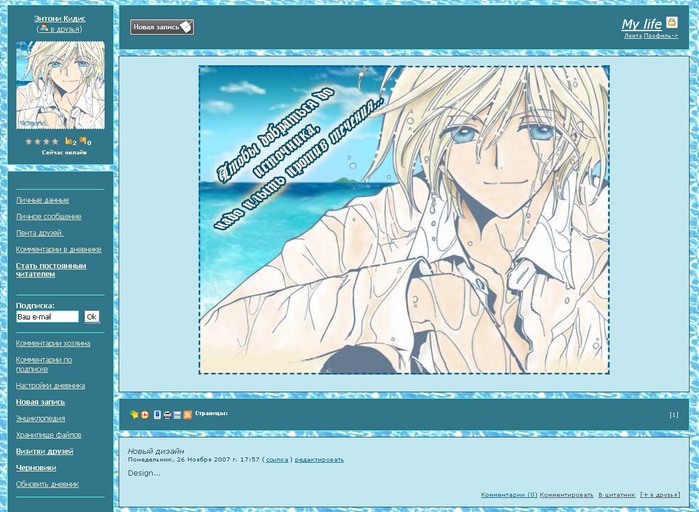Click the Ok subscription button

pyautogui.click(x=92, y=317)
